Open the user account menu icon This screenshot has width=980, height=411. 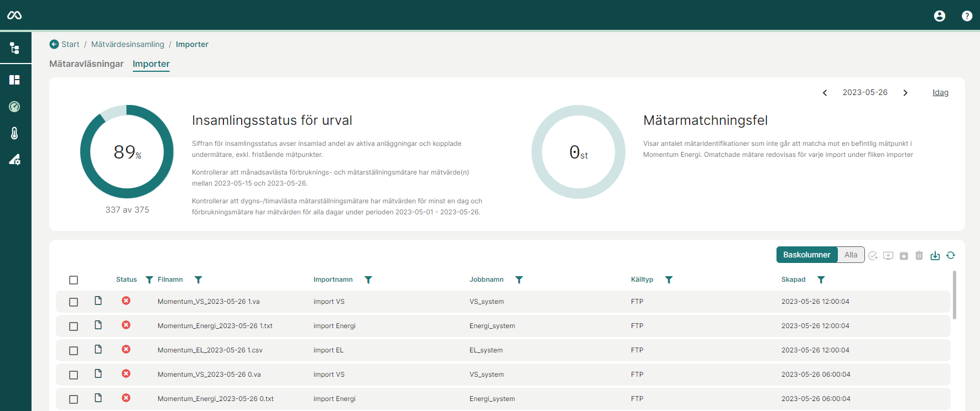pyautogui.click(x=940, y=16)
